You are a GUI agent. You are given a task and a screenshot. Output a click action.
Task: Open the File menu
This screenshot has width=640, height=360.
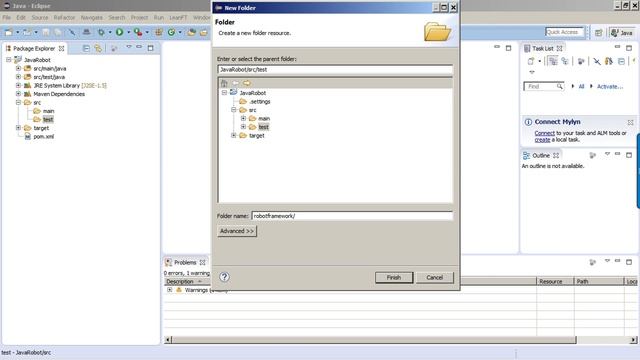[x=7, y=18]
